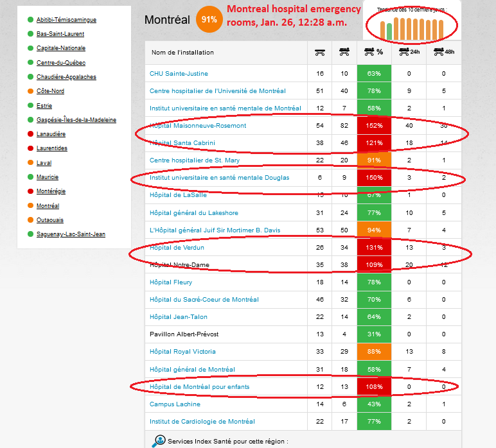Open the Hôpital Fleury link
Image resolution: width=496 pixels, height=448 pixels.
[171, 282]
